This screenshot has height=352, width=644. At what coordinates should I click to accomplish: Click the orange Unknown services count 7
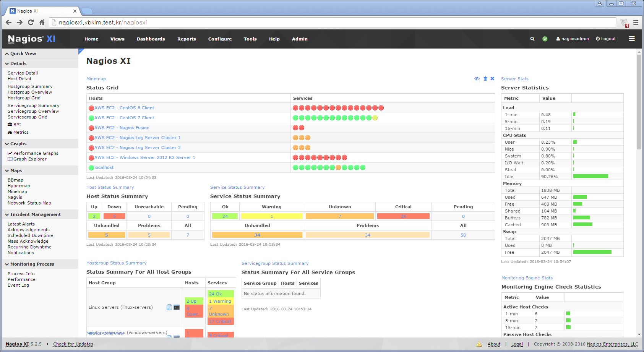tap(340, 216)
